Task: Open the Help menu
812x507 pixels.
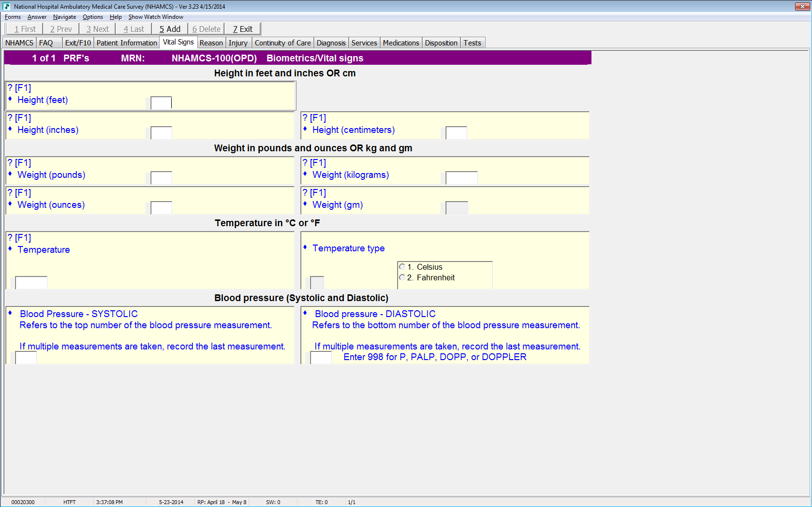Action: tap(116, 17)
